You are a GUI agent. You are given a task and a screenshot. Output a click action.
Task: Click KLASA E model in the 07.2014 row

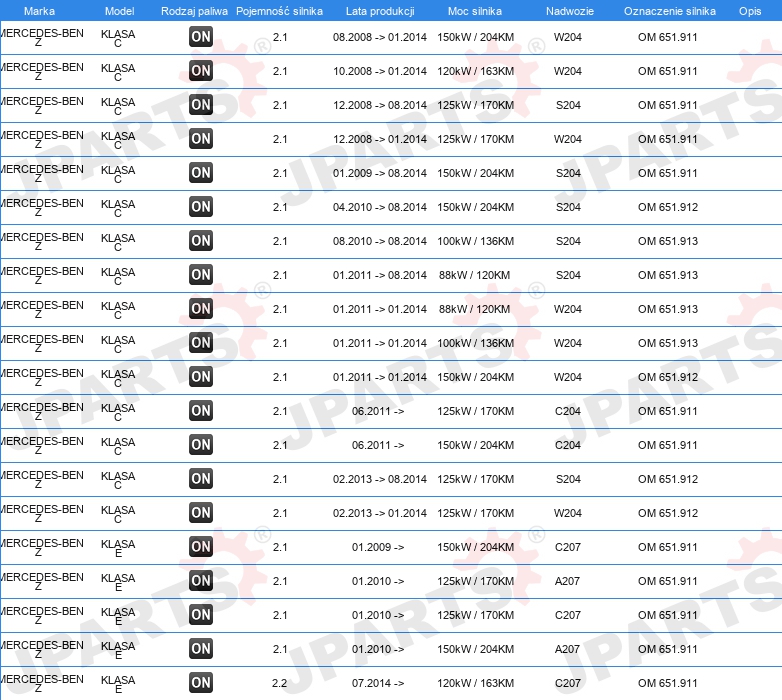[118, 684]
